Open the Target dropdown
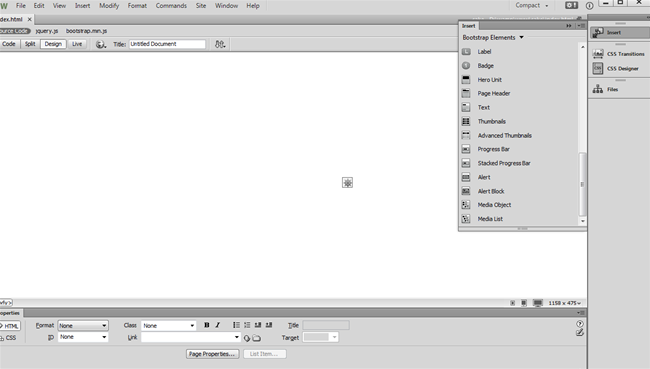The width and height of the screenshot is (650, 369). click(x=320, y=337)
